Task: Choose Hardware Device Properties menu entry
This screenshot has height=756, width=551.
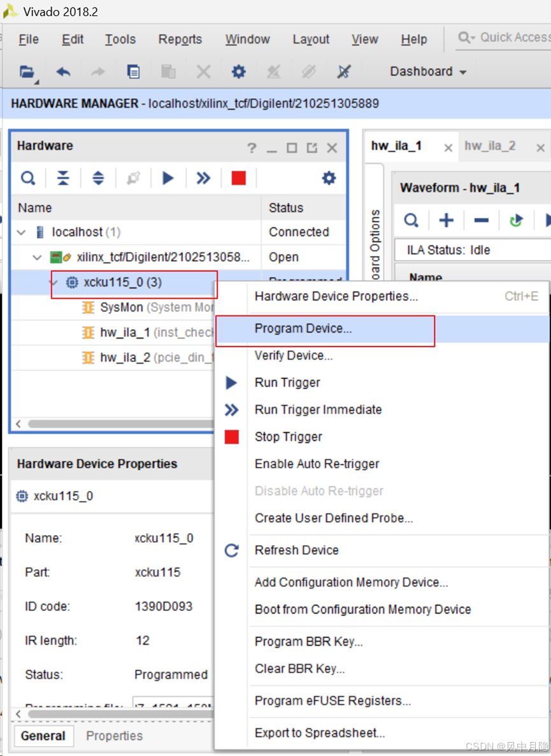Action: [382, 296]
